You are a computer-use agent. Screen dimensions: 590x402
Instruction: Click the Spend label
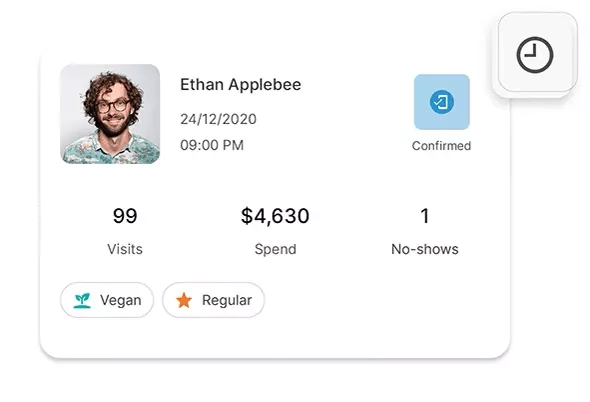[275, 250]
